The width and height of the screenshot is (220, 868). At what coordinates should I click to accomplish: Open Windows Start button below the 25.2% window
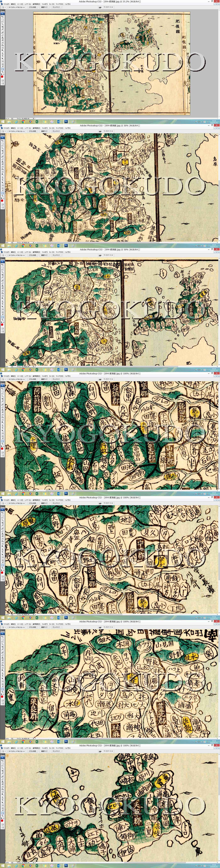3,122
